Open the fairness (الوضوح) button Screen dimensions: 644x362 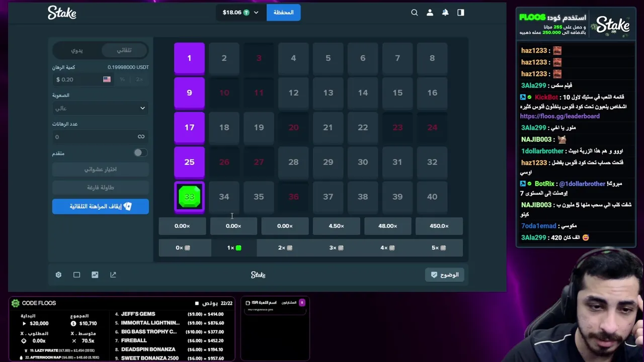pyautogui.click(x=445, y=275)
